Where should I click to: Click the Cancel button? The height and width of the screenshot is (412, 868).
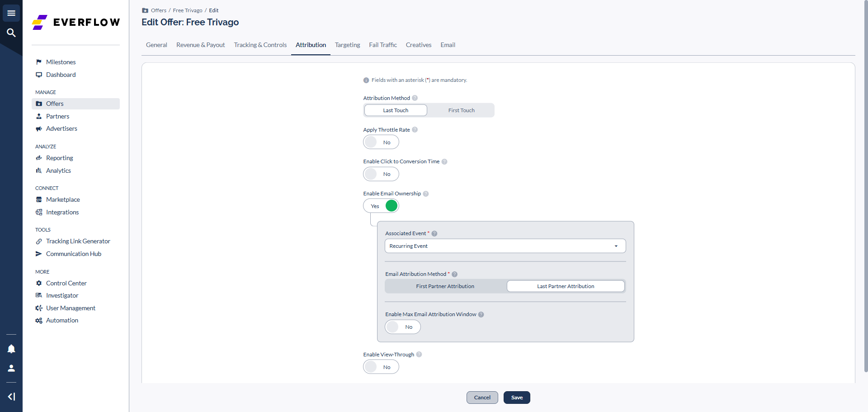(482, 398)
